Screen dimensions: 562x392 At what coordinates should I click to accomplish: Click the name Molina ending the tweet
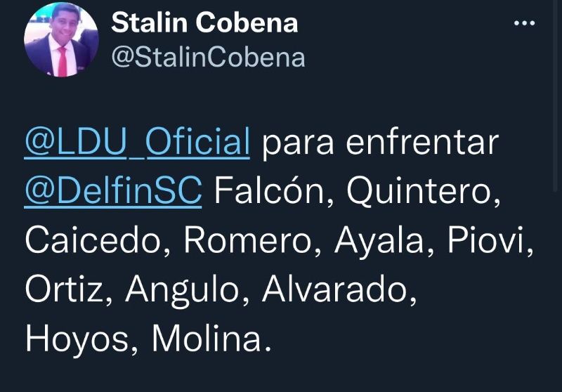207,339
